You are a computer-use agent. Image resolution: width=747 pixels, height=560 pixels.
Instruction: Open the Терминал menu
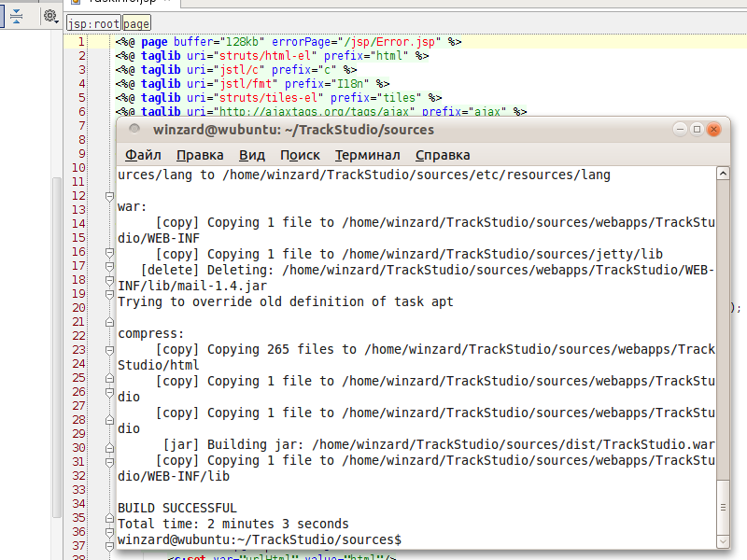pos(367,155)
